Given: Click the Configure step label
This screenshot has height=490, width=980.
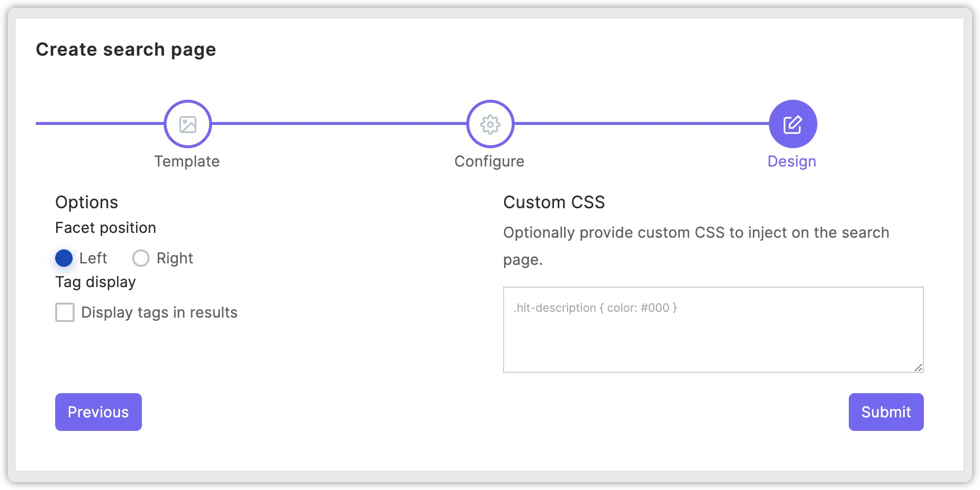Looking at the screenshot, I should click(489, 161).
